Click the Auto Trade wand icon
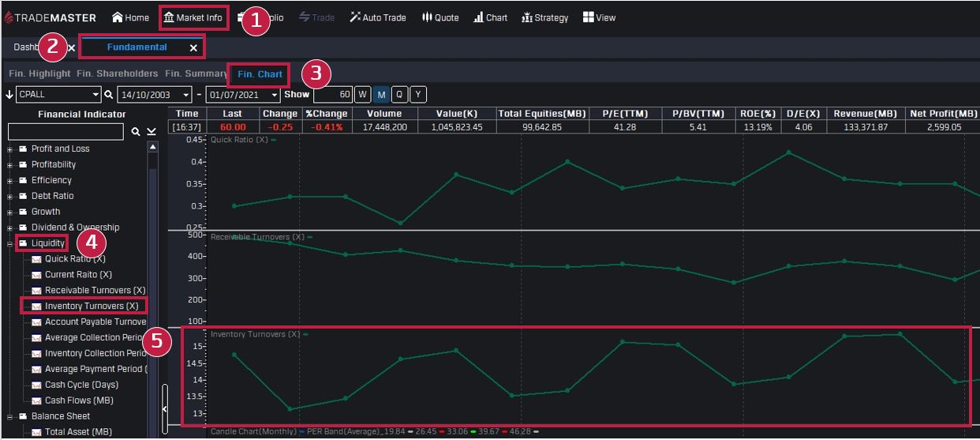Viewport: 980px width, 440px height. point(355,17)
